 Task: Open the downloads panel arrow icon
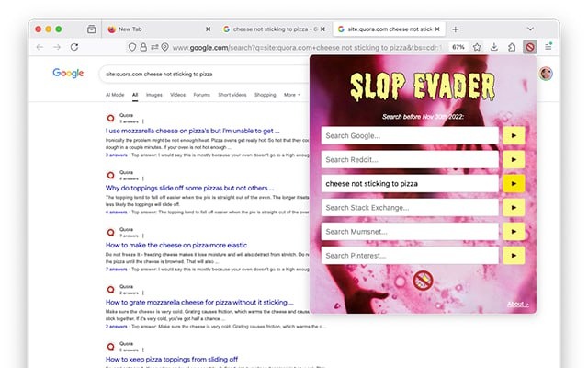tap(494, 47)
